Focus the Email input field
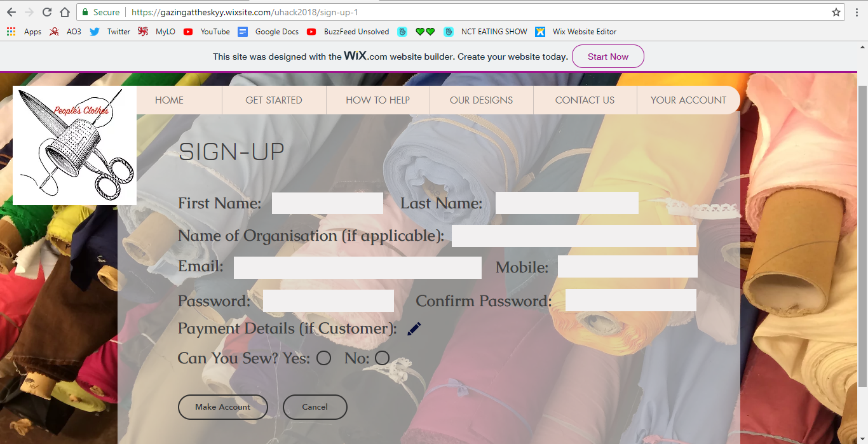This screenshot has height=444, width=868. click(x=358, y=267)
